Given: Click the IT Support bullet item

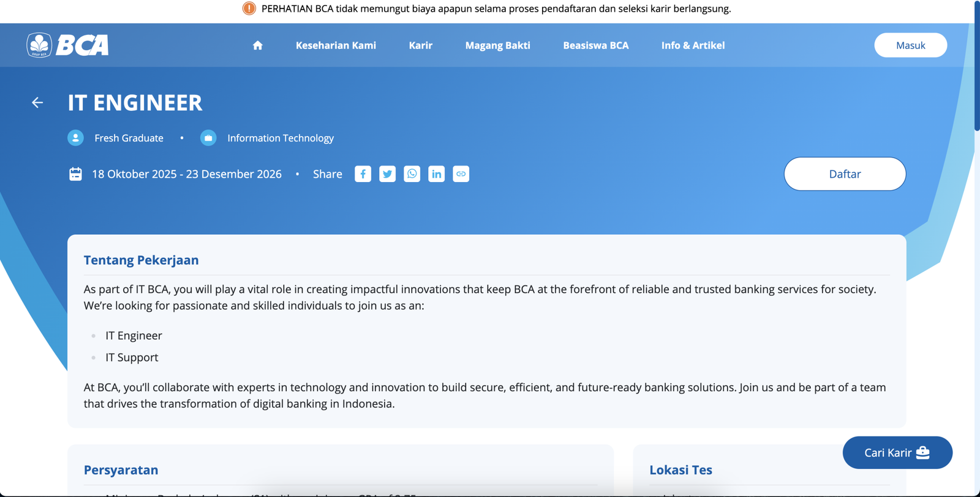Looking at the screenshot, I should pyautogui.click(x=132, y=357).
